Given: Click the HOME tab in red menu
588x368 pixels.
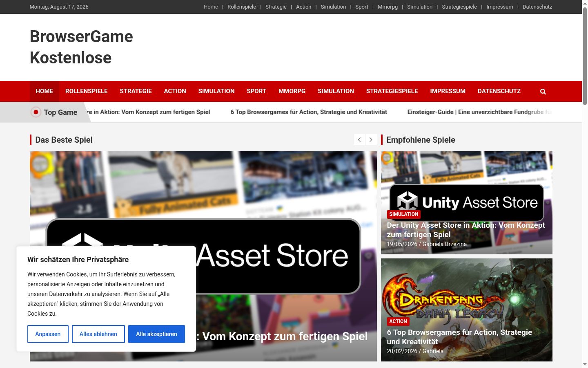Looking at the screenshot, I should point(45,91).
